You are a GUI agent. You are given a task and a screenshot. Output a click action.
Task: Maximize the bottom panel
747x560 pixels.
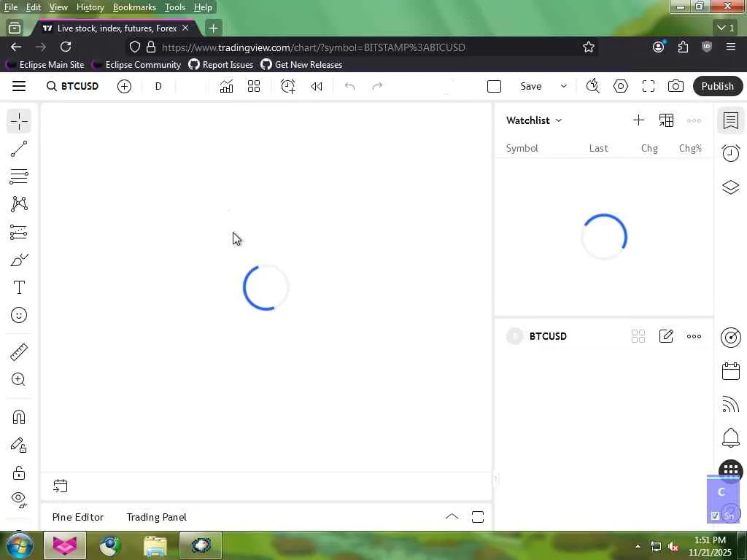tap(478, 517)
